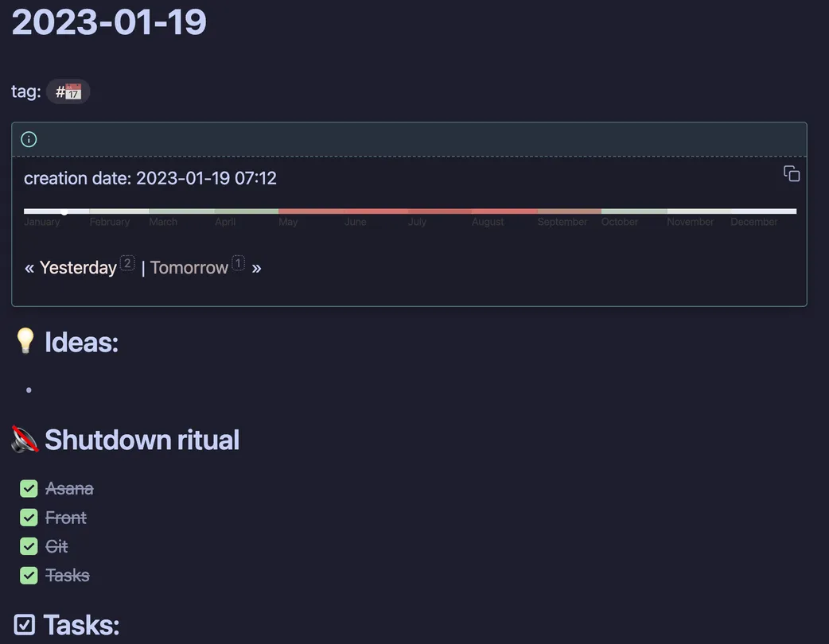
Task: Open the Yesterday note link
Action: point(78,268)
